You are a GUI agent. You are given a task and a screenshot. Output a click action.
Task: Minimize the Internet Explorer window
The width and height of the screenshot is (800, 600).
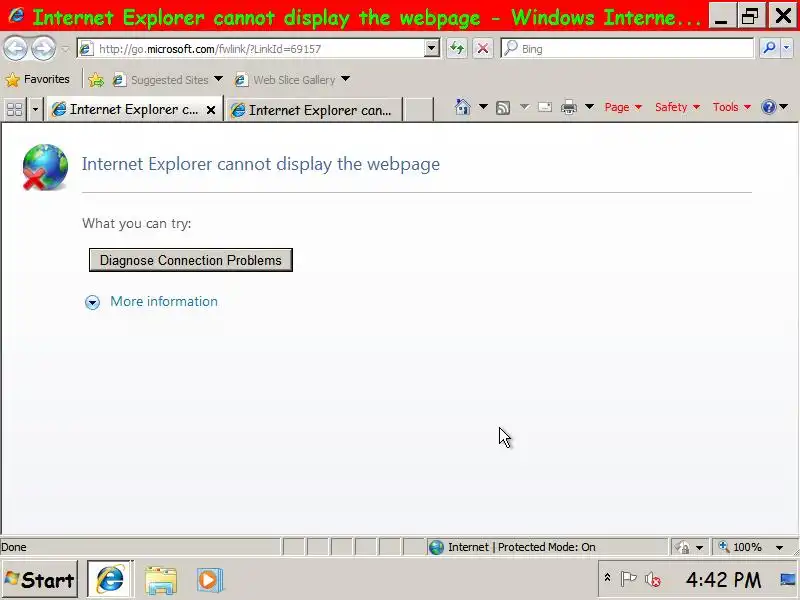pos(721,16)
